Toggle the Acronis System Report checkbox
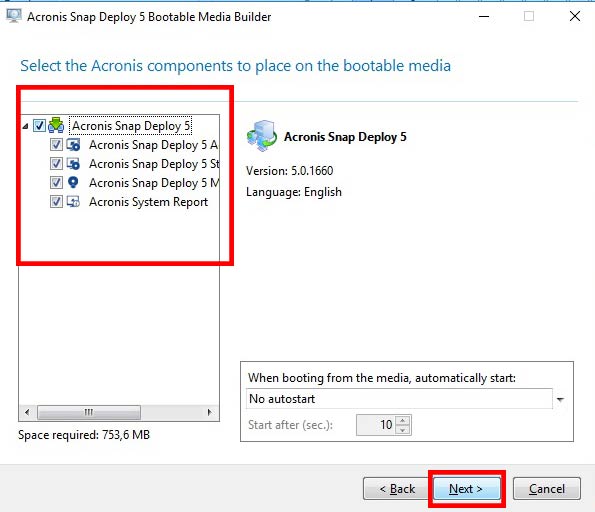The height and width of the screenshot is (512, 595). pyautogui.click(x=56, y=202)
